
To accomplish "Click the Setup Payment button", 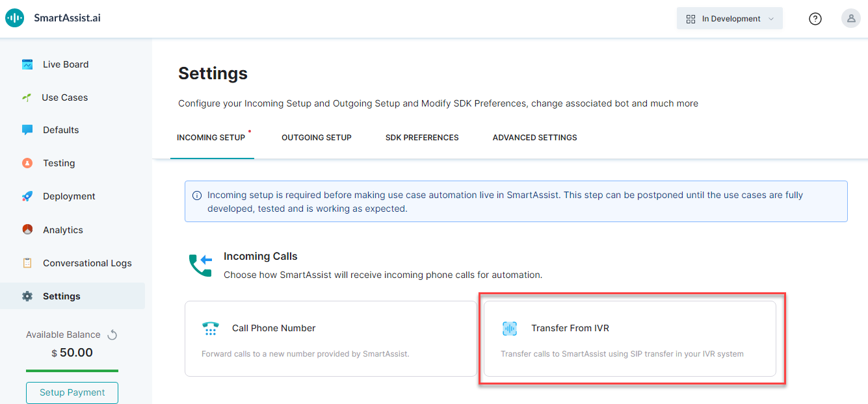I will tap(72, 392).
